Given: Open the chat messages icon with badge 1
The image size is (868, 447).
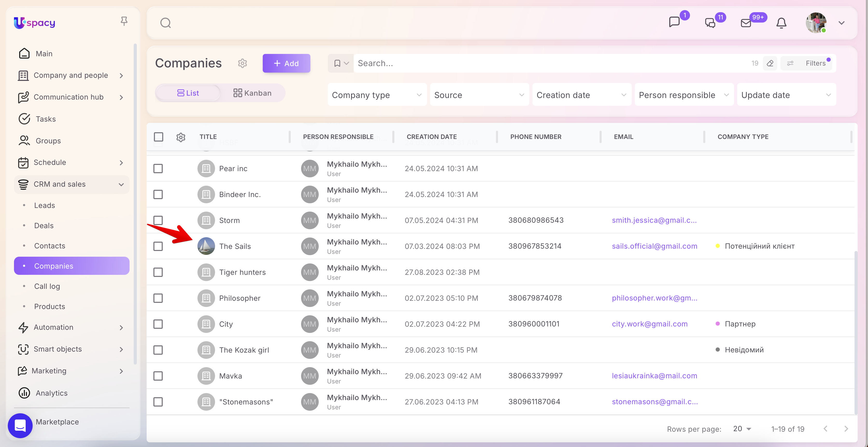Looking at the screenshot, I should 674,22.
